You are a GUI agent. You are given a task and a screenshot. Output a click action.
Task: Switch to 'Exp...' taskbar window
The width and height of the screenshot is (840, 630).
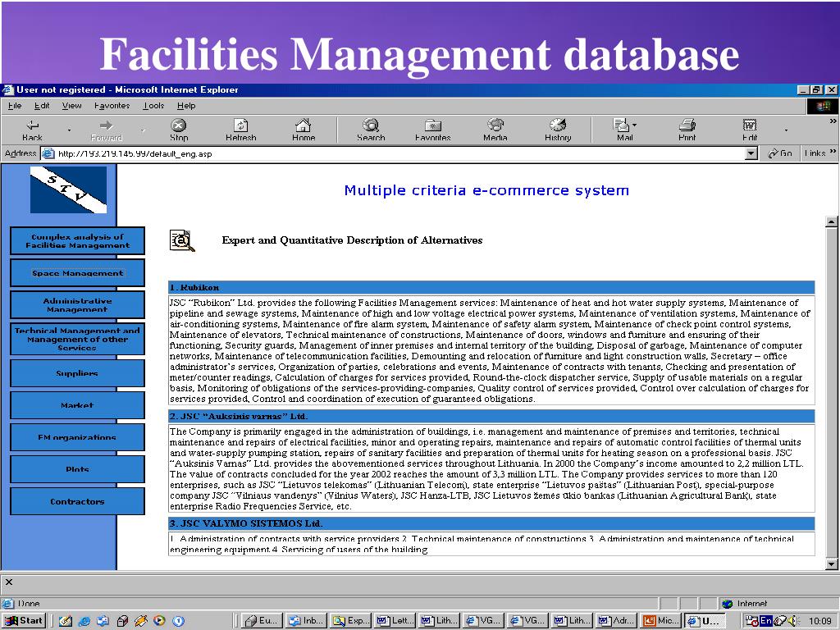click(x=350, y=620)
